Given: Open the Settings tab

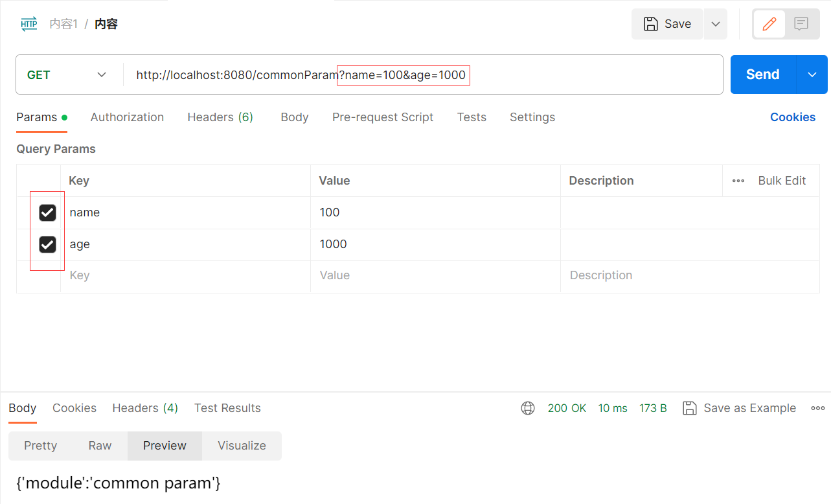Looking at the screenshot, I should (x=532, y=117).
